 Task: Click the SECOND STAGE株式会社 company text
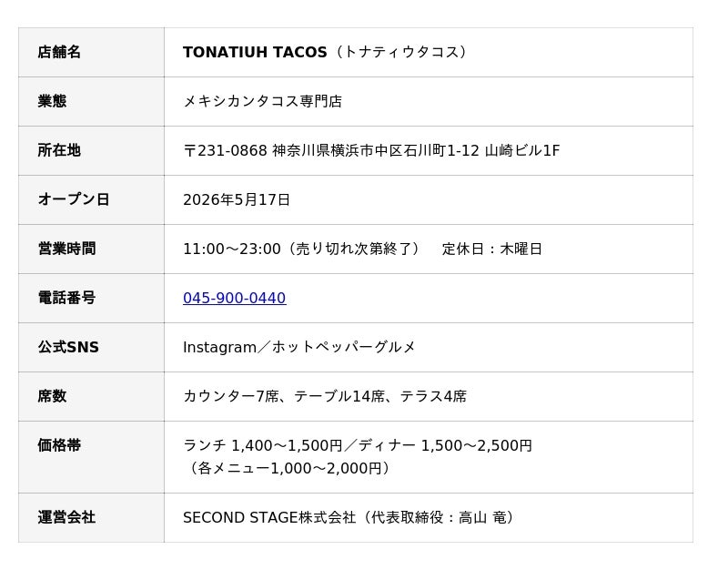(269, 517)
